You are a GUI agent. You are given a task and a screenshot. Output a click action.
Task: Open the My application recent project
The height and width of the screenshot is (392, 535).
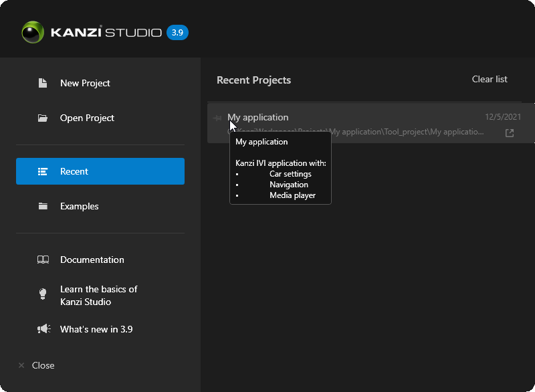(x=258, y=117)
